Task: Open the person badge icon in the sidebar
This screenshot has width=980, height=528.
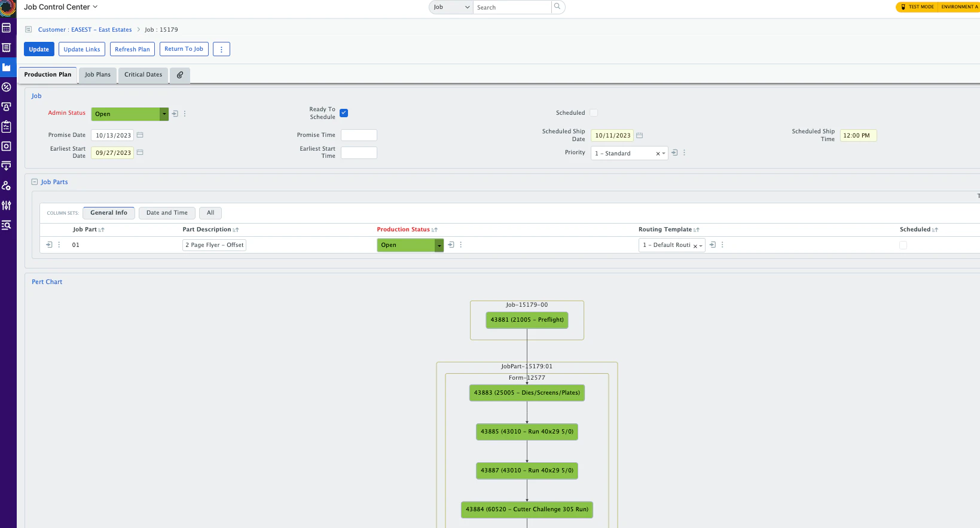Action: click(x=7, y=106)
